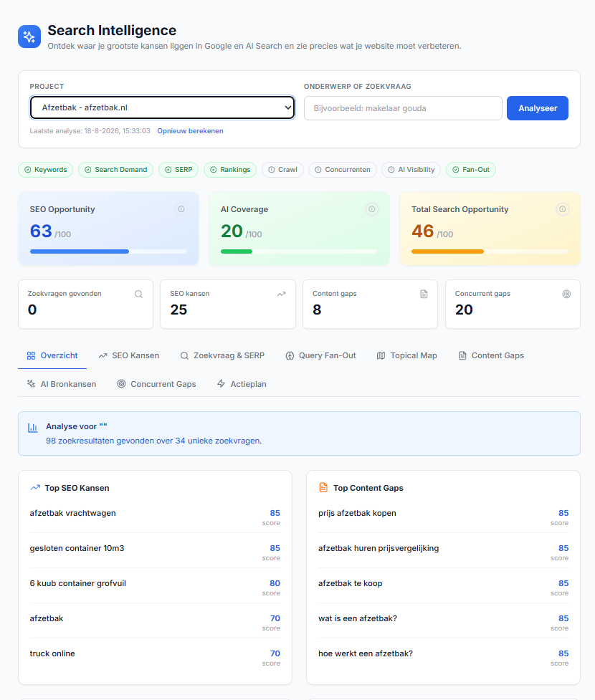595x700 pixels.
Task: Click the Keywords status chip
Action: click(46, 170)
